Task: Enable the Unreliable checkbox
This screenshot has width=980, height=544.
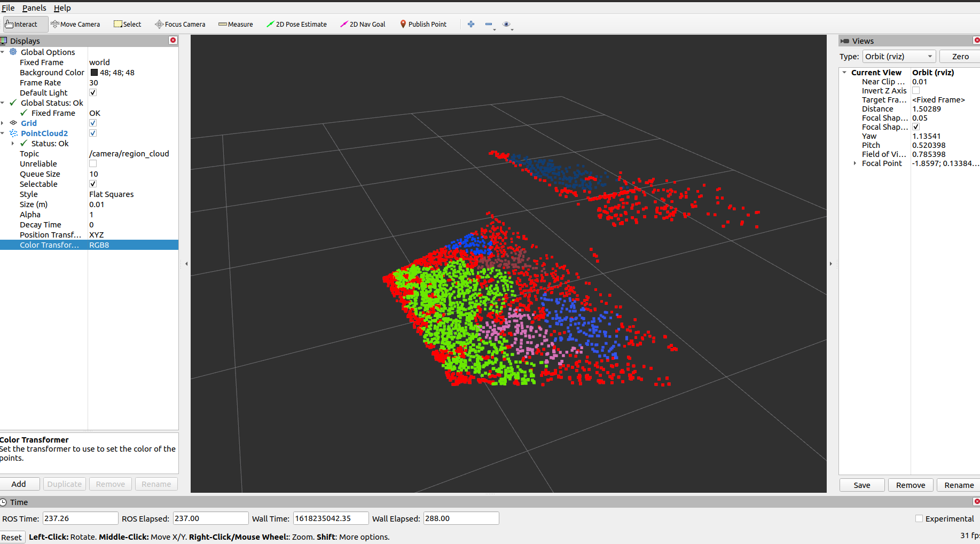Action: (x=93, y=163)
